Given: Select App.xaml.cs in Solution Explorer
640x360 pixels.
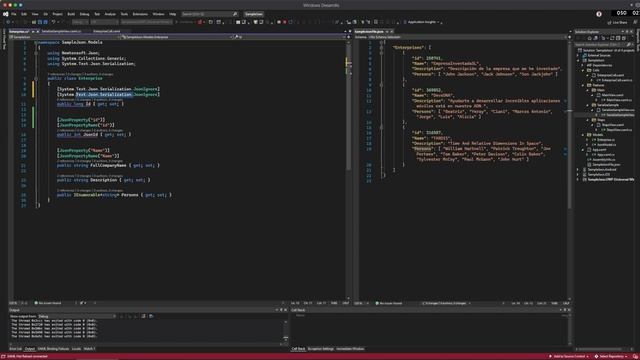Looking at the screenshot, I should (x=606, y=155).
